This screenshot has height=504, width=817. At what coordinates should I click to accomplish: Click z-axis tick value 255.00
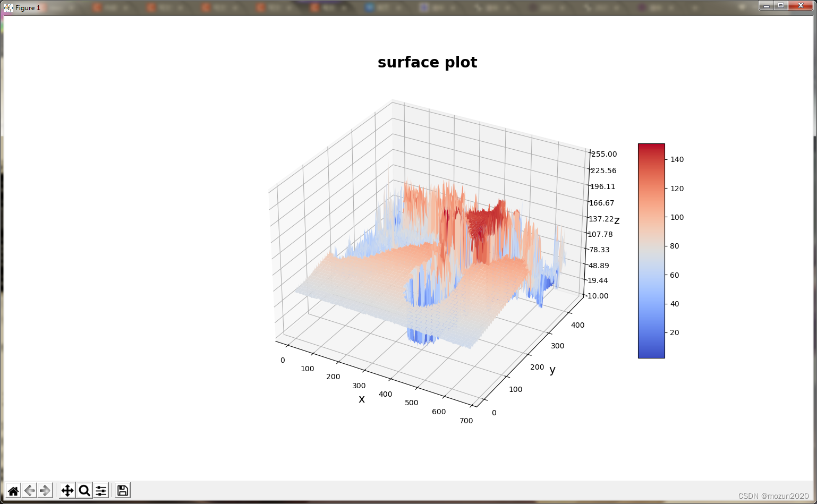604,154
